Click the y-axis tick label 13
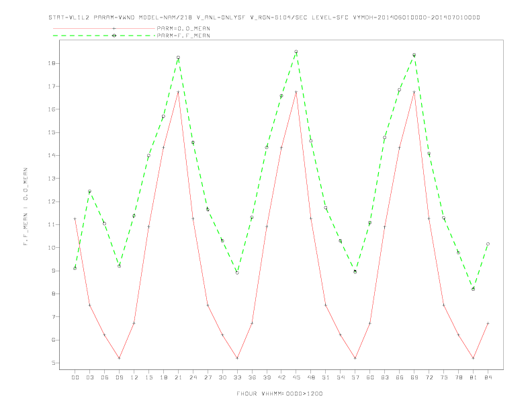The image size is (532, 411). (x=52, y=179)
